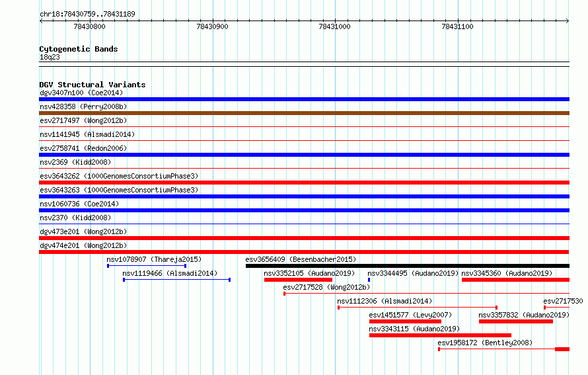Open the nsv1112306 (Alsmadi2014) label
The width and height of the screenshot is (588, 375).
click(x=385, y=301)
